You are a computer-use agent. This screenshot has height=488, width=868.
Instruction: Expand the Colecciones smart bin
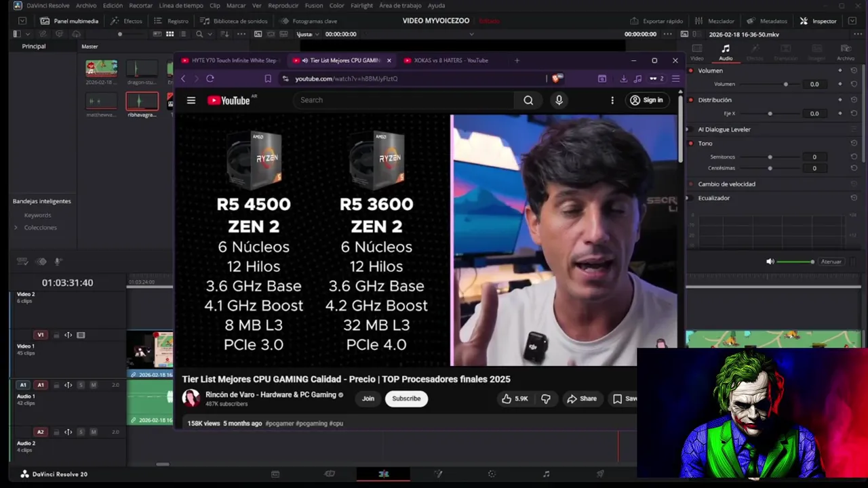click(16, 228)
